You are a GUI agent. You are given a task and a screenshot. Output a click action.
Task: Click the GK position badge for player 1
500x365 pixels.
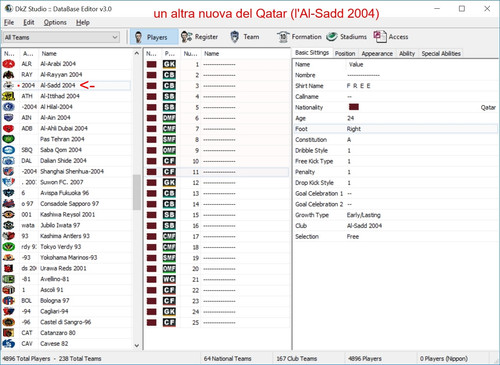coord(169,64)
